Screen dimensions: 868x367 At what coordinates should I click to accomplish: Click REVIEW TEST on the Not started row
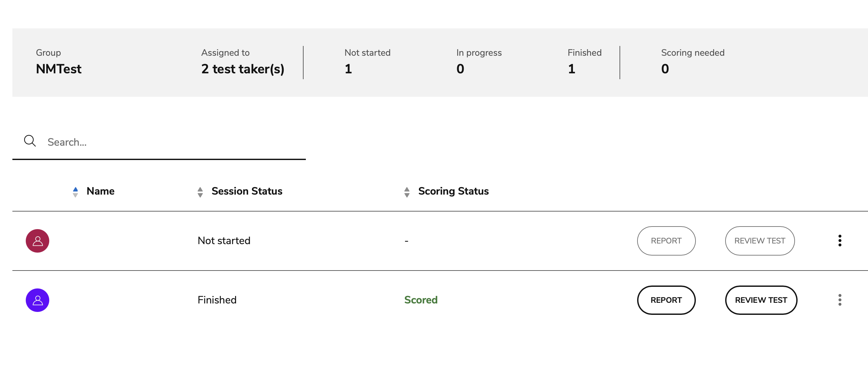pos(759,241)
